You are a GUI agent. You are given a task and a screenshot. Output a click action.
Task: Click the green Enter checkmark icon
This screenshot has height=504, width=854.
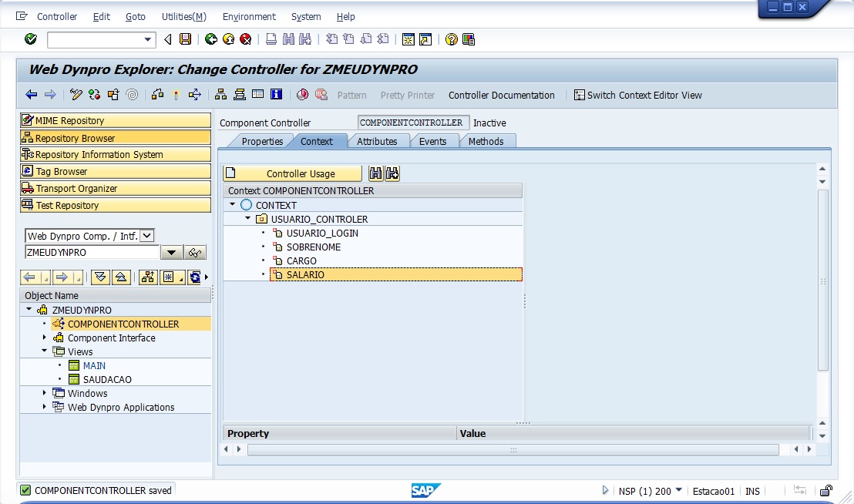pyautogui.click(x=31, y=39)
